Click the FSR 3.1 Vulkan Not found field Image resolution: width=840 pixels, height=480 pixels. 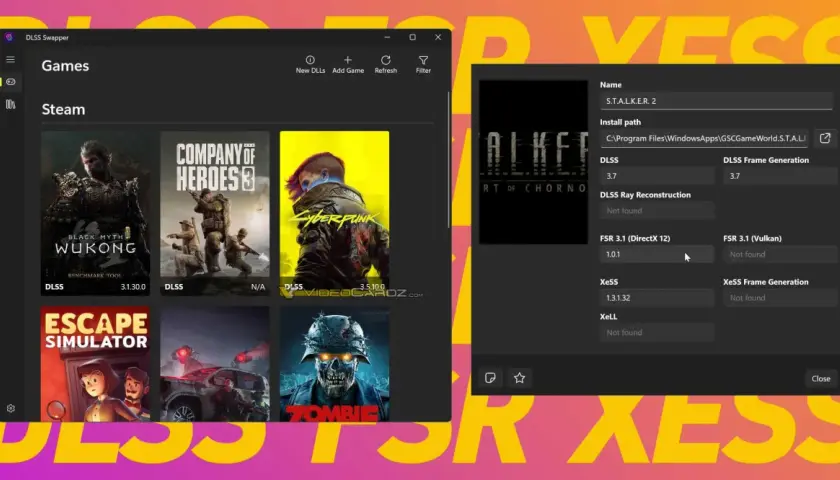point(781,254)
